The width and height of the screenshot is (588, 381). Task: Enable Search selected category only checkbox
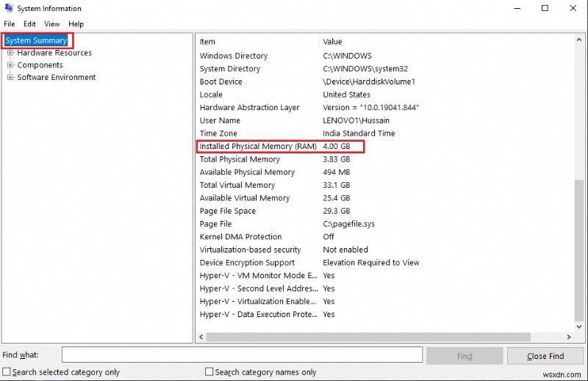(x=7, y=371)
